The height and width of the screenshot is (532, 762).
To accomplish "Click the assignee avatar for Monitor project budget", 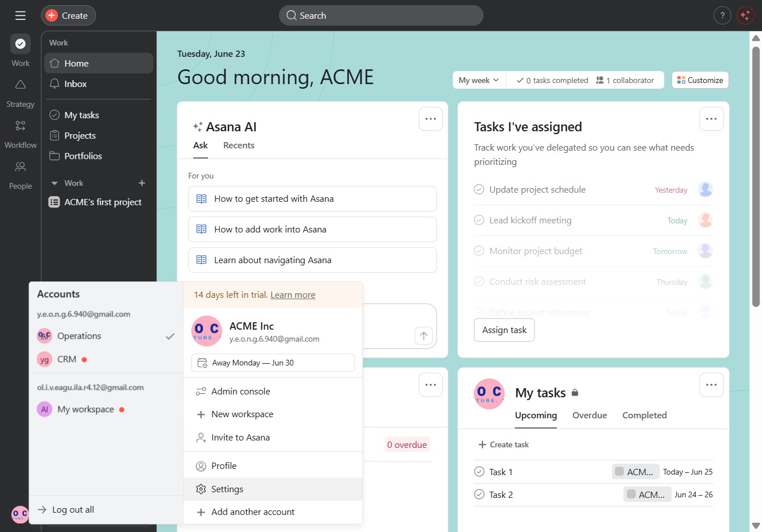I will click(x=705, y=251).
